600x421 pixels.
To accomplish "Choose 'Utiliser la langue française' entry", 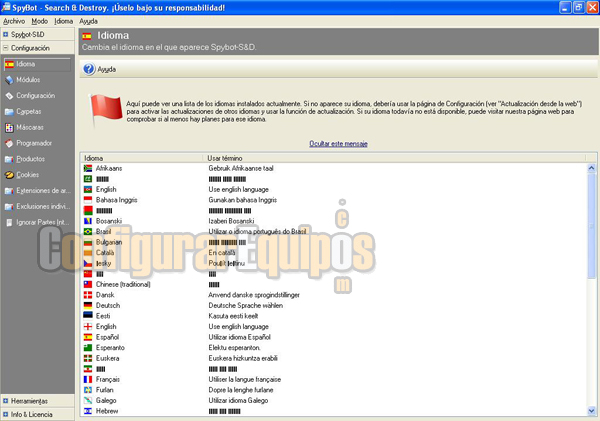I will tap(245, 379).
